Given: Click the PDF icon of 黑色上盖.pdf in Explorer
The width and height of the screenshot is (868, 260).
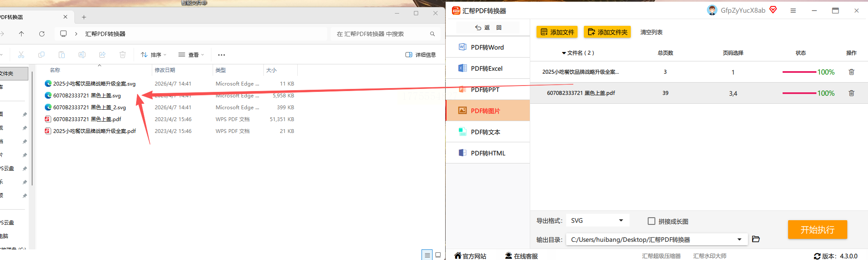Looking at the screenshot, I should (48, 119).
